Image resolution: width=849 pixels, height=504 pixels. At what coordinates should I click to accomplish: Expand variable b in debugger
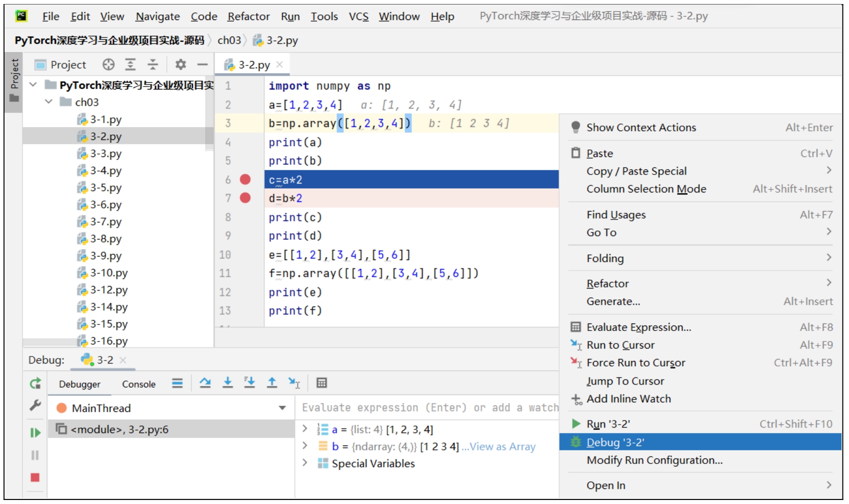tap(304, 445)
